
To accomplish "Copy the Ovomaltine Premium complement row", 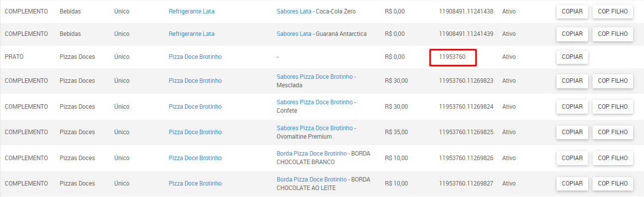I will click(572, 132).
